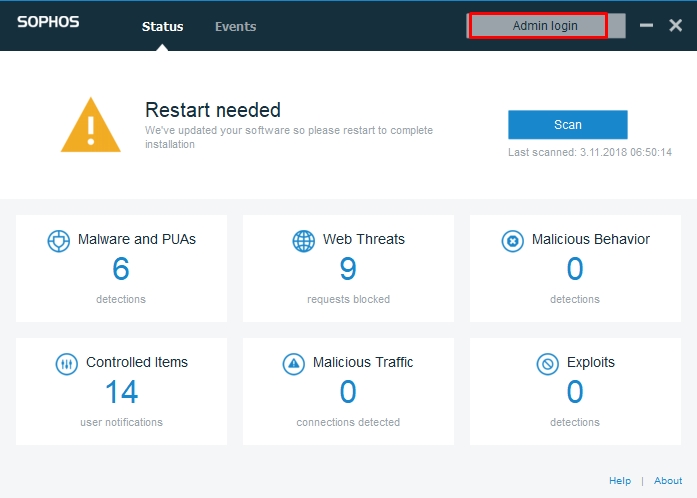
Task: Open the 9 requests blocked count
Action: click(348, 269)
